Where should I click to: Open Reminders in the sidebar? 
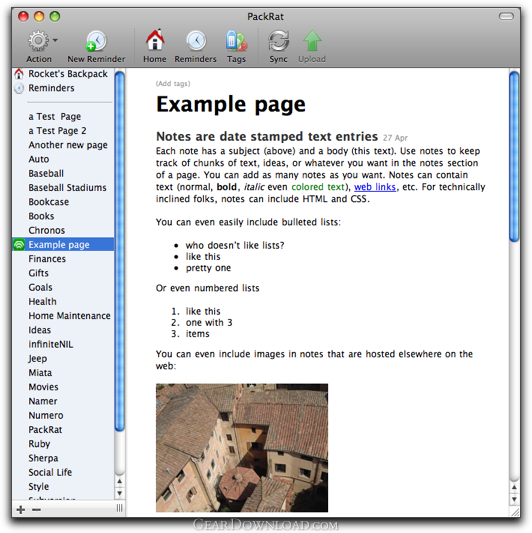pos(51,88)
